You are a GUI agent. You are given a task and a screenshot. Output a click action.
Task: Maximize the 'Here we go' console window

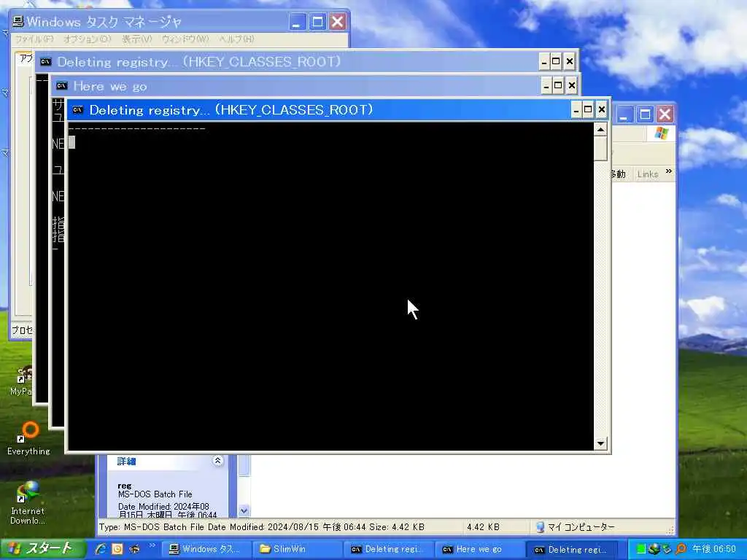point(558,86)
